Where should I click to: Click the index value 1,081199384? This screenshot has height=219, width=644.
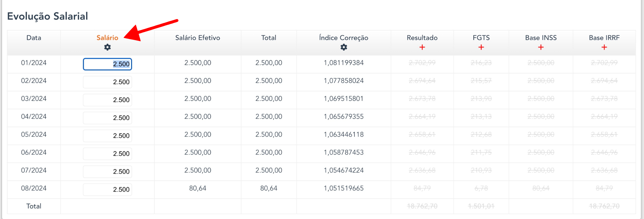(344, 63)
